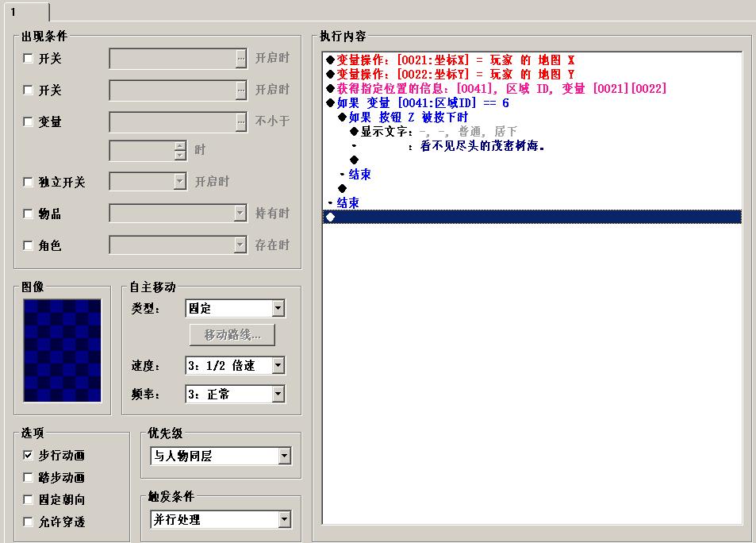This screenshot has height=543, width=756.
Task: Click the highlighted empty command line
Action: 532,217
